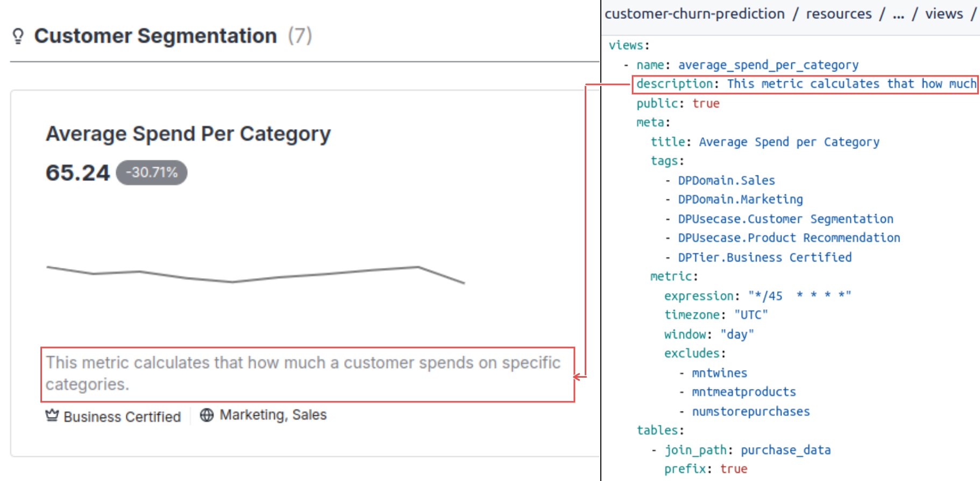Click the timezone "UTC" line
The height and width of the screenshot is (481, 980).
click(716, 315)
